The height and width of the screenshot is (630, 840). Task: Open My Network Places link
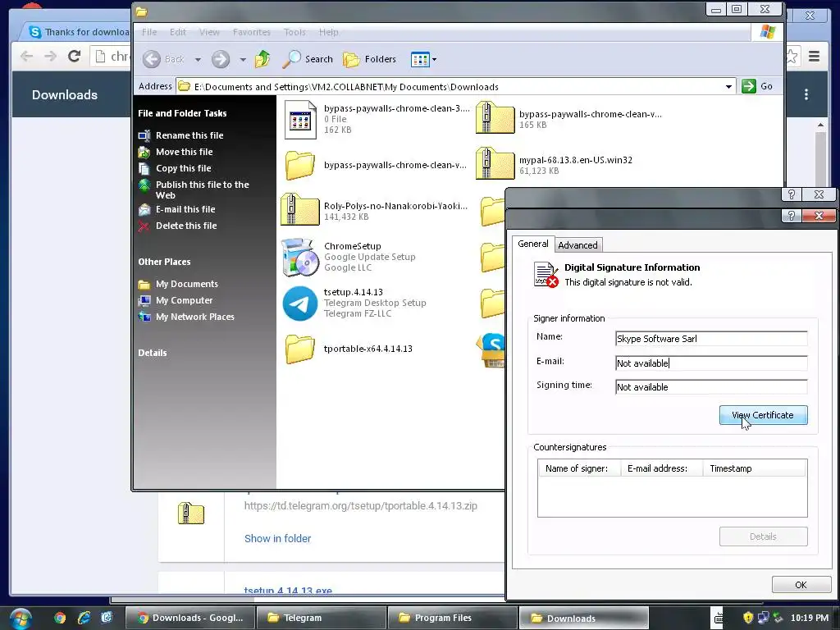(195, 317)
